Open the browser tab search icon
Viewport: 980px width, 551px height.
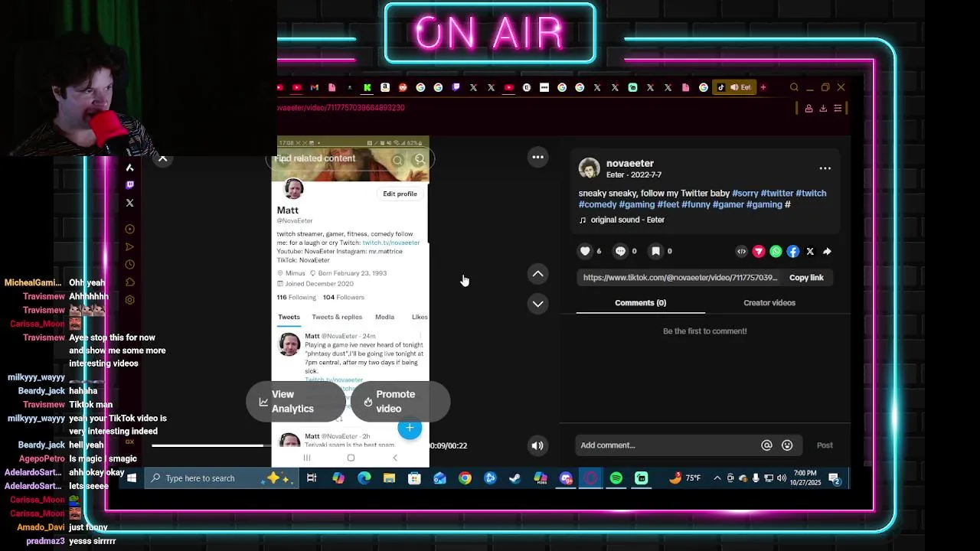[794, 87]
